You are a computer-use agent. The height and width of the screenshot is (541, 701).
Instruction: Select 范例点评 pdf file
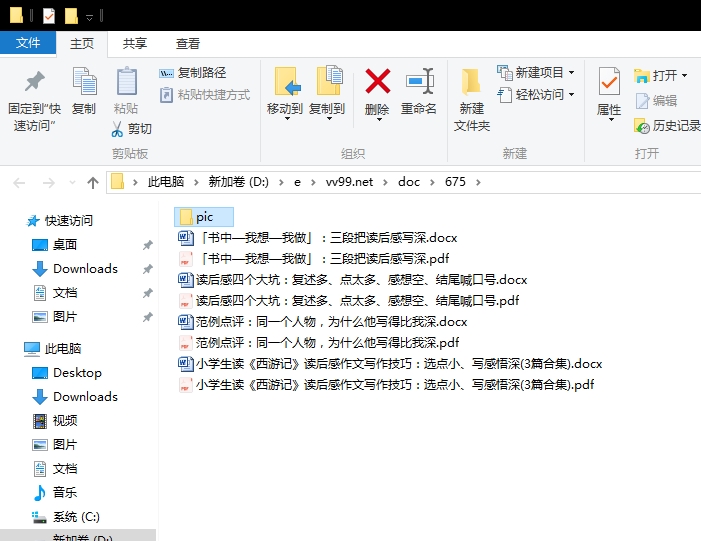[318, 342]
